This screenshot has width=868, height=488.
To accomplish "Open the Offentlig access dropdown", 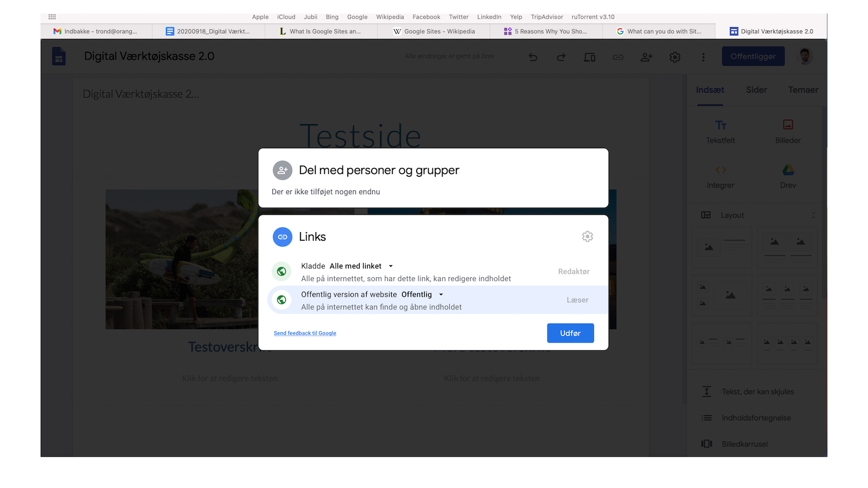I will 441,294.
